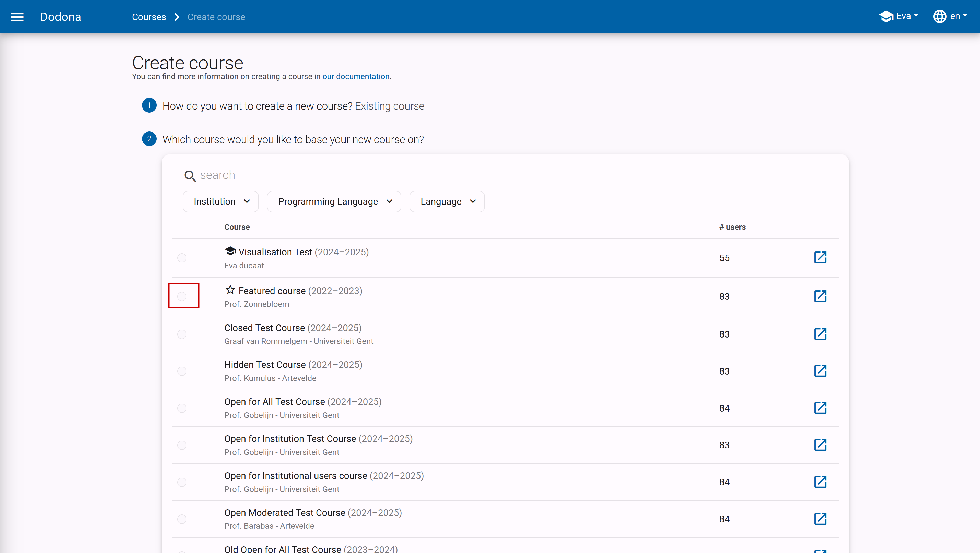
Task: Click 'Featured course' course name
Action: (272, 291)
